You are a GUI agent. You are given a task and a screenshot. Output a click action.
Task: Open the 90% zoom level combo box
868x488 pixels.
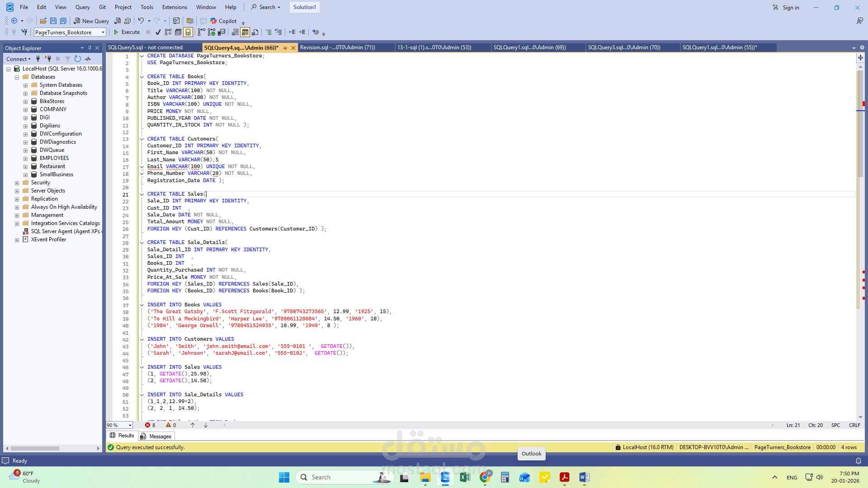130,425
